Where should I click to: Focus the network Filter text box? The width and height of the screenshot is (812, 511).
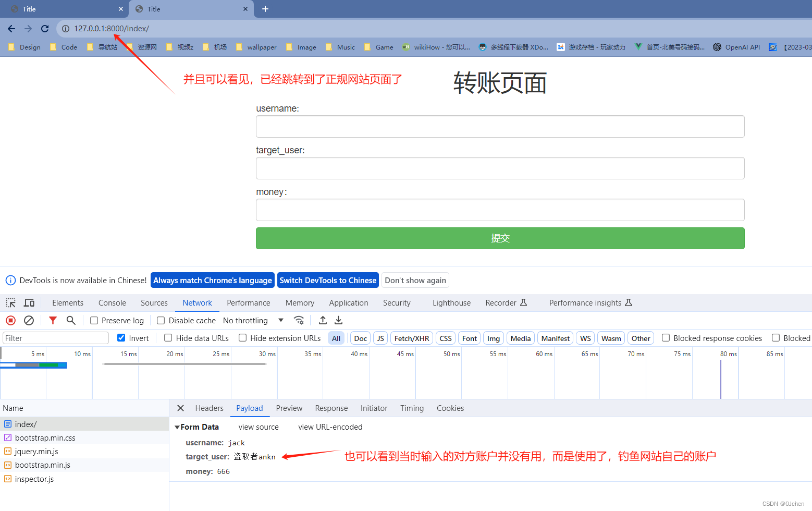56,338
